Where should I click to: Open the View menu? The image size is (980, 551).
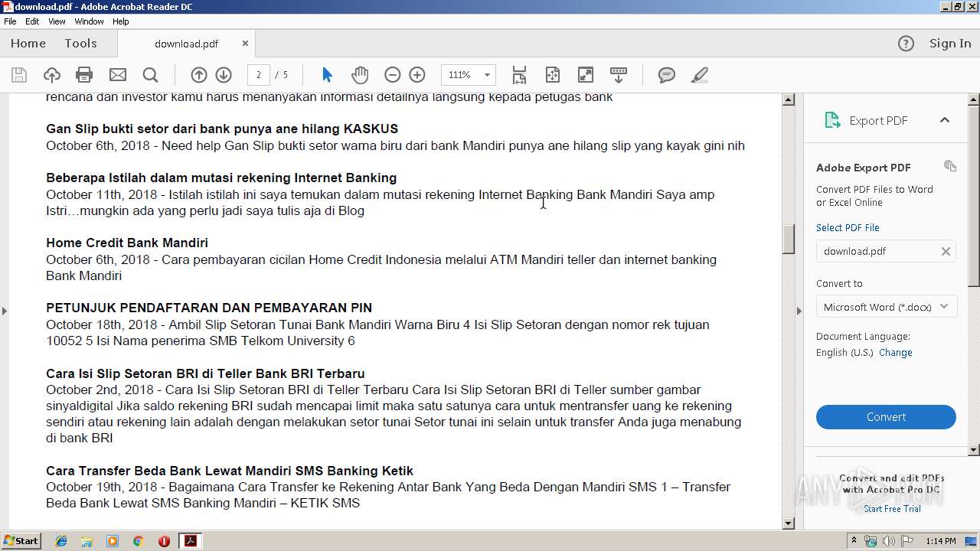57,21
